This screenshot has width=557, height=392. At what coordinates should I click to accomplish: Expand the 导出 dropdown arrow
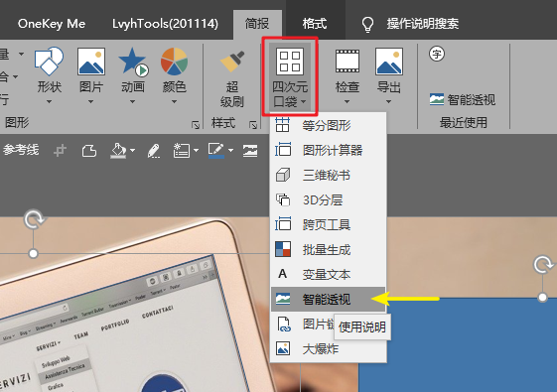coord(389,102)
